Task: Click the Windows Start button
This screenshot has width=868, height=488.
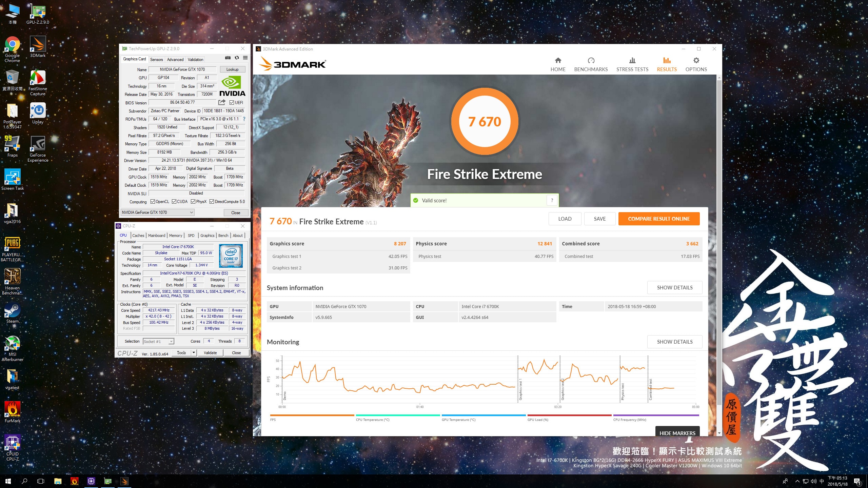Action: pyautogui.click(x=8, y=481)
